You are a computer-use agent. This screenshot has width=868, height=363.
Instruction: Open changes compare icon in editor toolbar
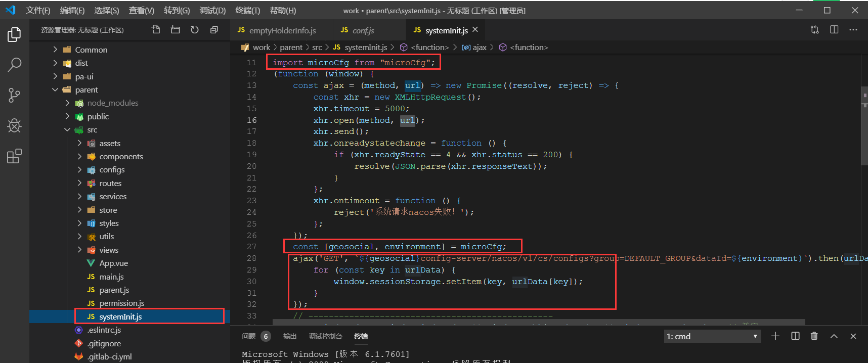click(x=814, y=30)
